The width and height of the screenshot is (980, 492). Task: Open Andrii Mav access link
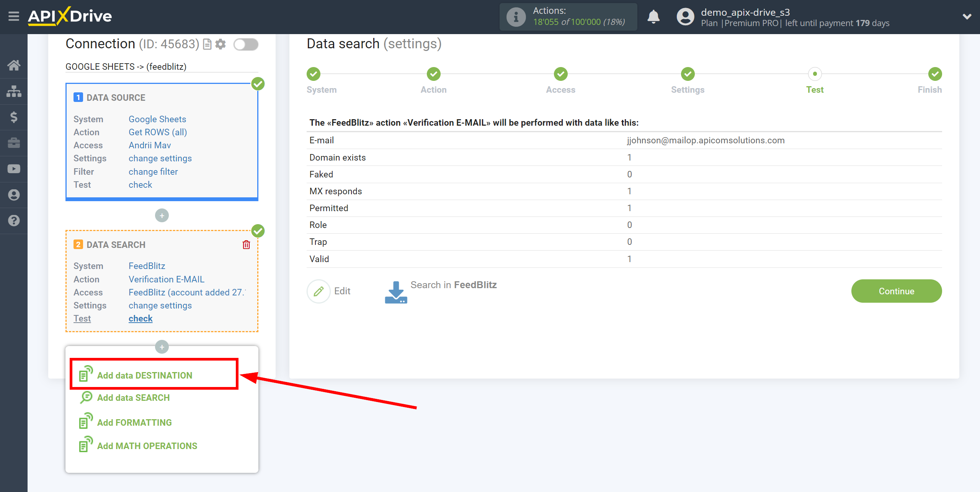(x=150, y=145)
